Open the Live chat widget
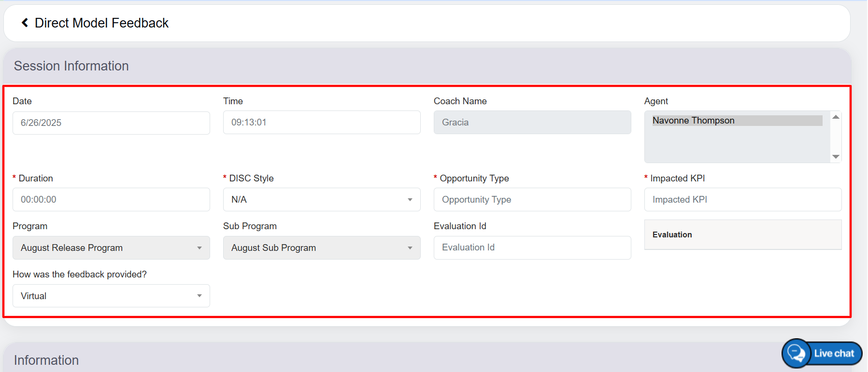 [822, 353]
